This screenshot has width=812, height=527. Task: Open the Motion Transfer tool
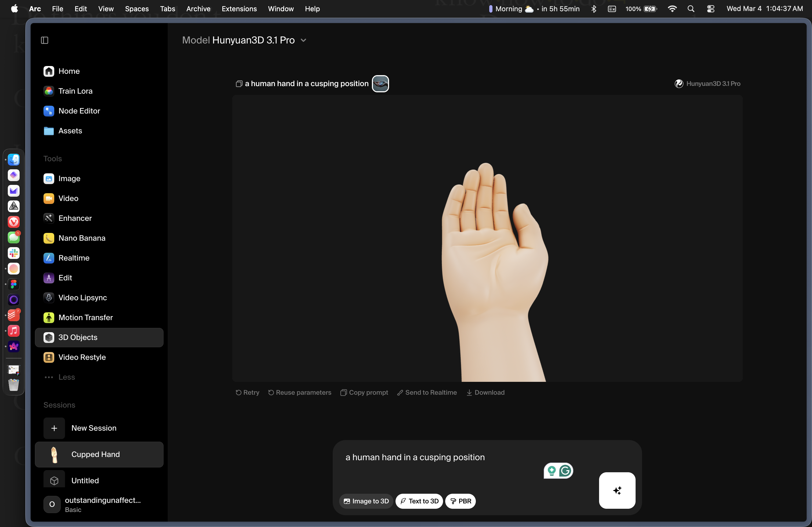[85, 317]
